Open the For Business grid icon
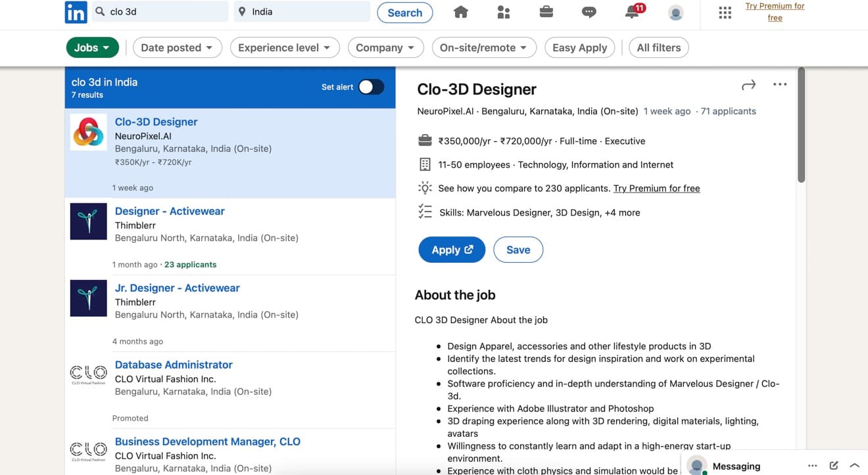 [x=725, y=12]
